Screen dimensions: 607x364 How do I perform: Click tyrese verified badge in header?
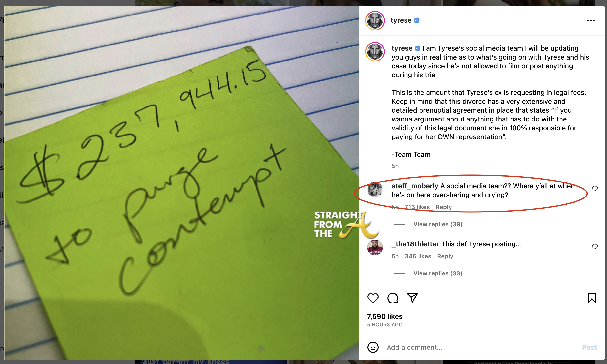417,20
